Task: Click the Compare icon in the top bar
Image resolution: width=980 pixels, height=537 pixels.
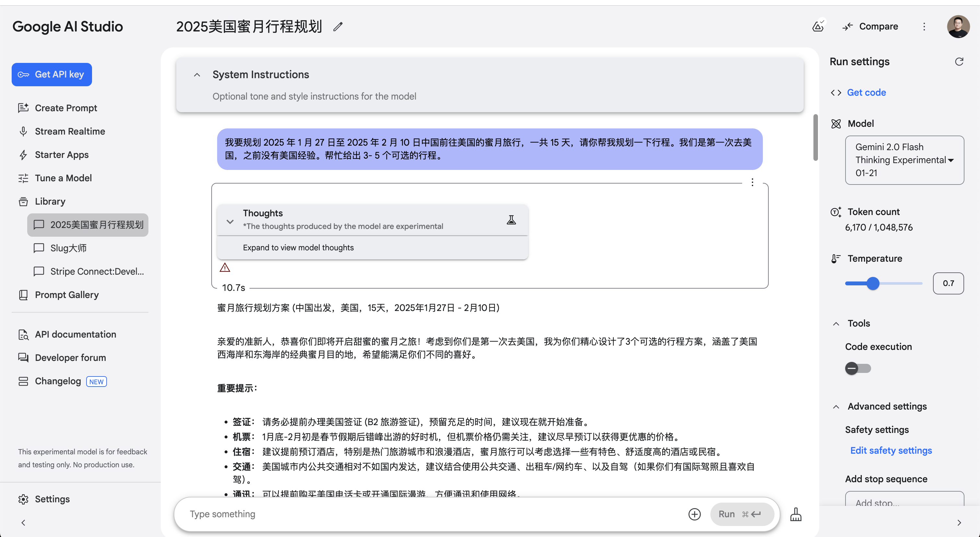Action: pos(847,26)
